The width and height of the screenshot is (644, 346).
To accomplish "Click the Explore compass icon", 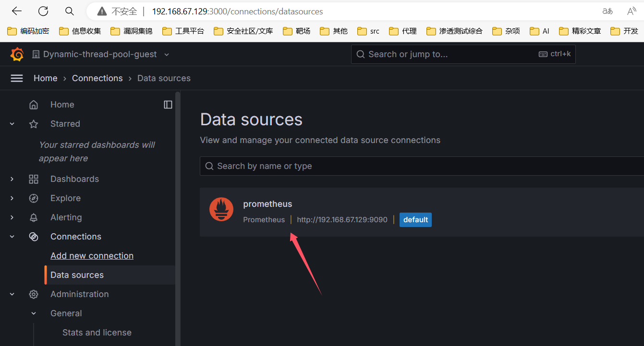I will tap(34, 198).
